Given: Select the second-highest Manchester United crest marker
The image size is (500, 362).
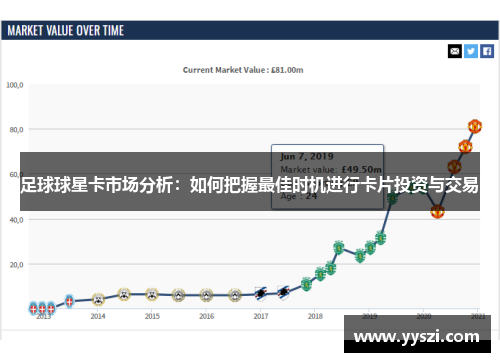Looking at the screenshot, I should [465, 147].
